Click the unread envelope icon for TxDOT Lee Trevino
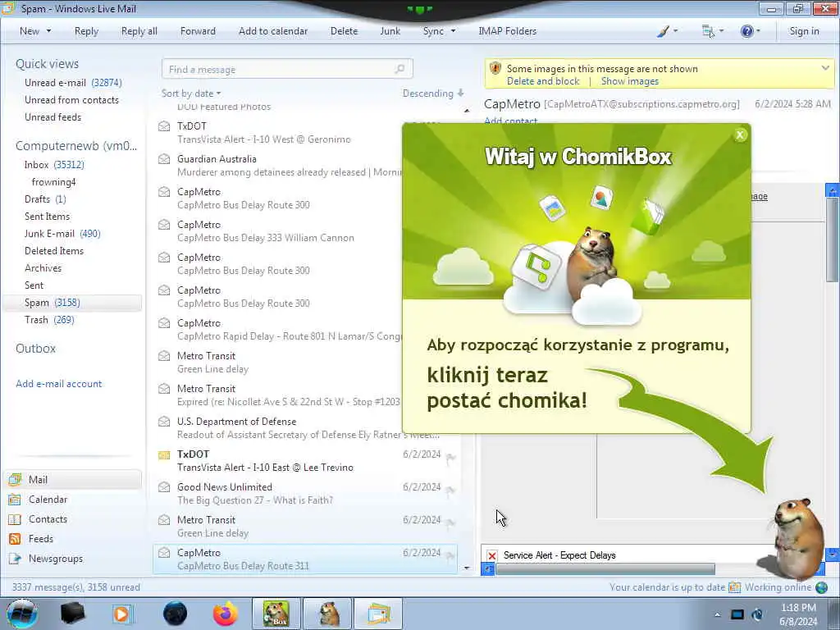 164,454
